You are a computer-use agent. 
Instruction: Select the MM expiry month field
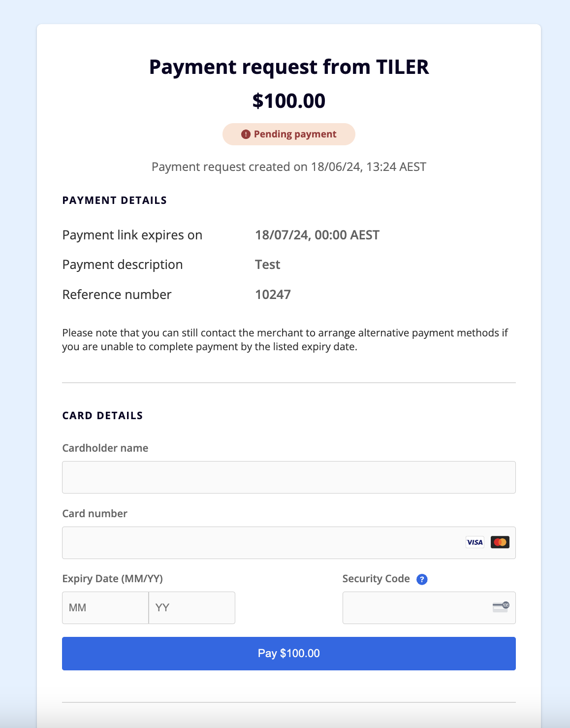click(x=105, y=608)
